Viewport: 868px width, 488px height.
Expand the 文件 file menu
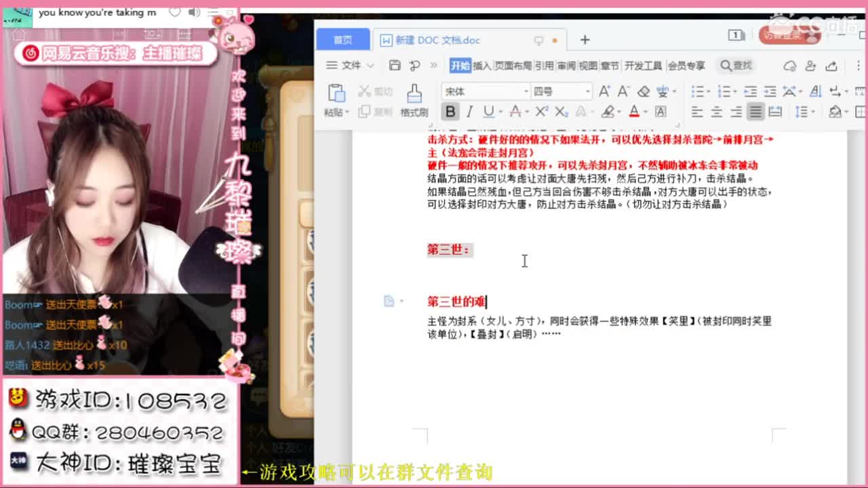[351, 65]
